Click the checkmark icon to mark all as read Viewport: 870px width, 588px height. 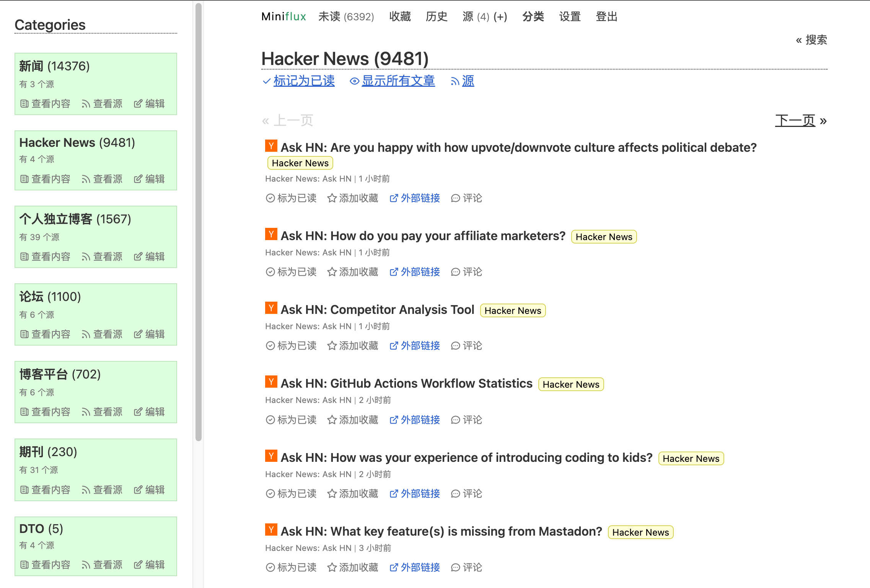267,81
